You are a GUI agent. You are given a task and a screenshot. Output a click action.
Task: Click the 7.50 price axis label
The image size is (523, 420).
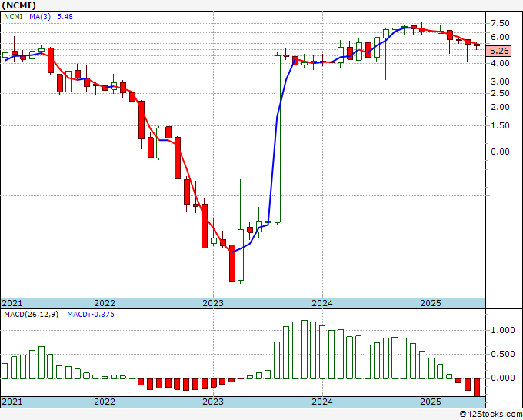coord(500,23)
